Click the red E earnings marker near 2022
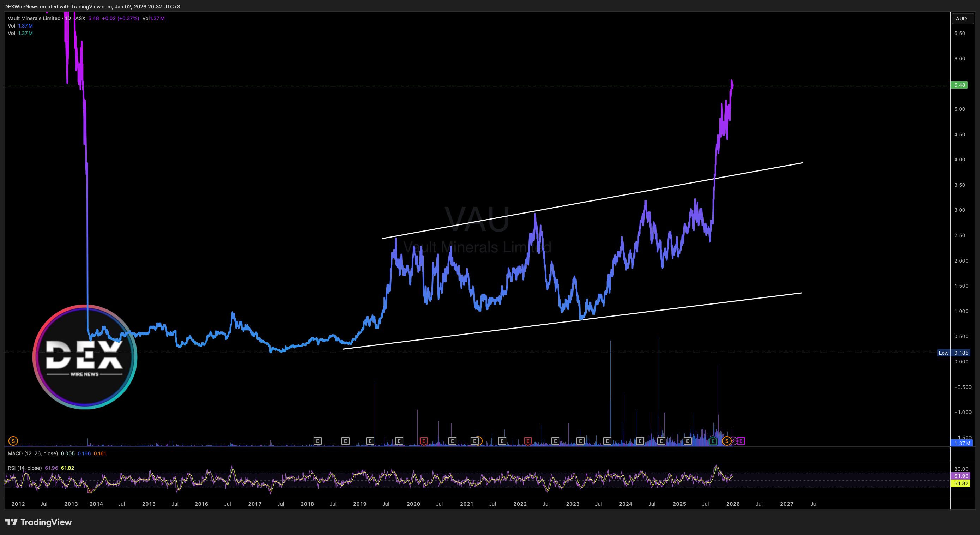The width and height of the screenshot is (980, 535). [x=527, y=441]
